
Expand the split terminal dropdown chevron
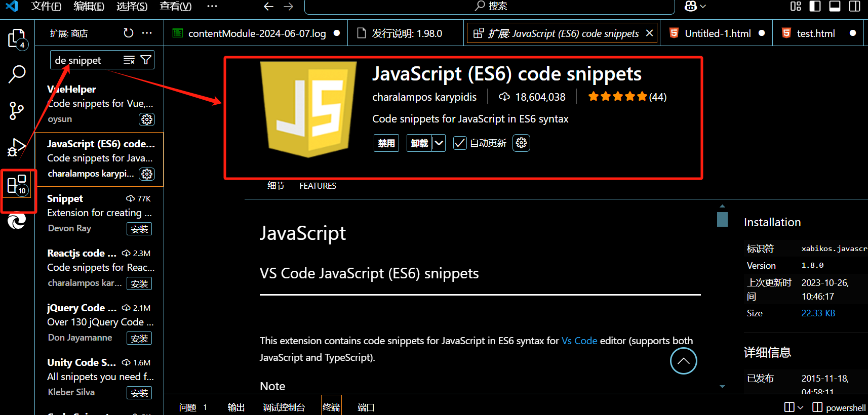click(x=800, y=407)
